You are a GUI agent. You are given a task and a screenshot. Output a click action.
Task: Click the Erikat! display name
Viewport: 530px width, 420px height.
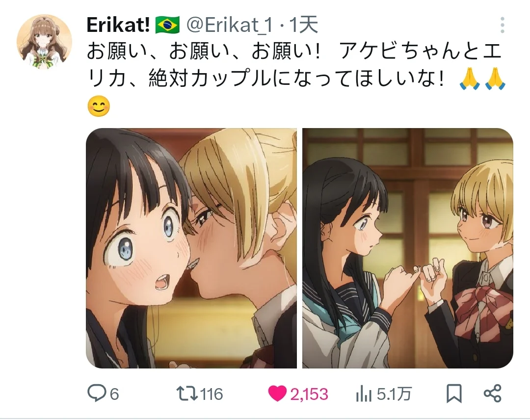pyautogui.click(x=118, y=25)
